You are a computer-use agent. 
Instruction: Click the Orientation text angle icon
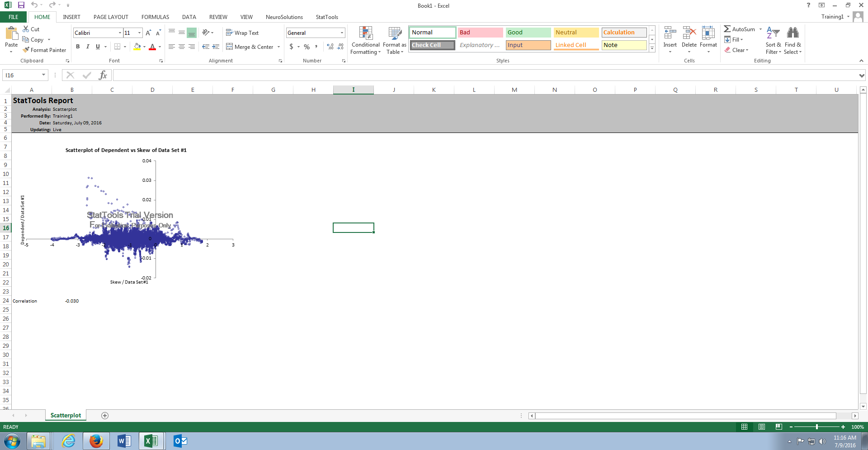point(206,33)
